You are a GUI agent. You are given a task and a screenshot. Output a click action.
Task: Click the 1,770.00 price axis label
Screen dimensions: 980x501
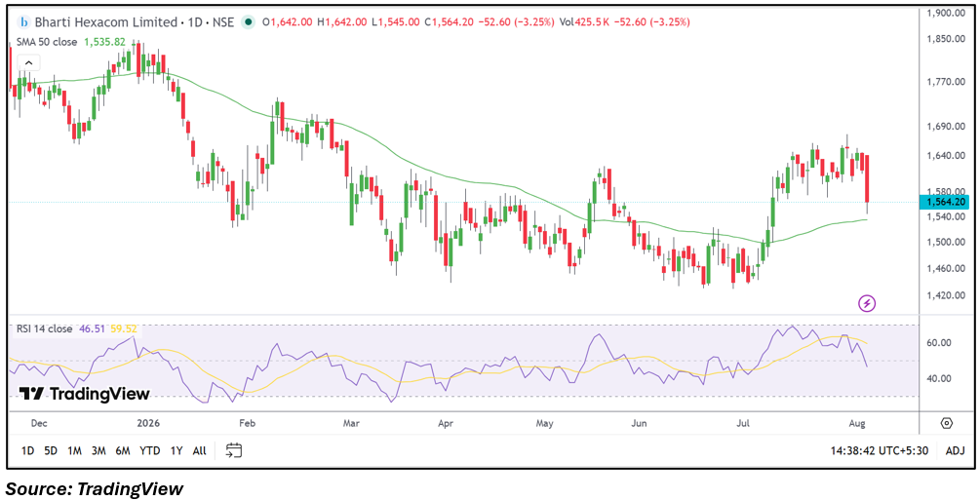point(948,82)
